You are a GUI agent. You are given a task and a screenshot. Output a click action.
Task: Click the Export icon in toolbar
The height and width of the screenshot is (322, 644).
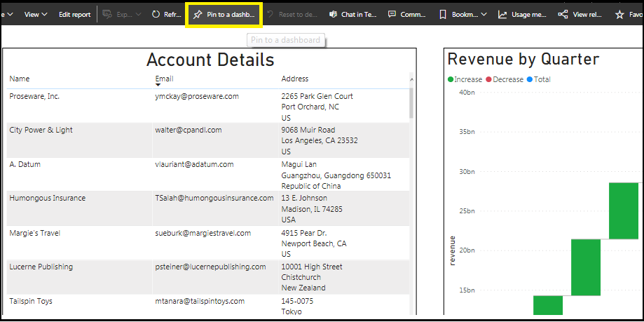pyautogui.click(x=107, y=15)
